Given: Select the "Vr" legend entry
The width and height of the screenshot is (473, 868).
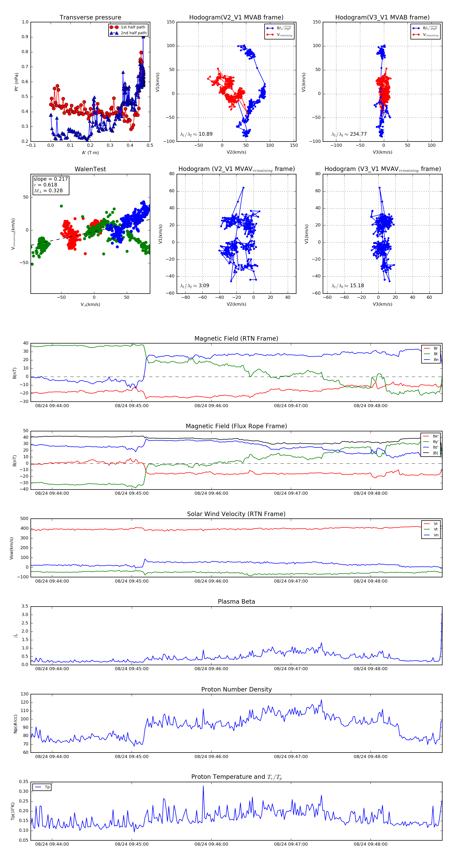Looking at the screenshot, I should coord(431,524).
